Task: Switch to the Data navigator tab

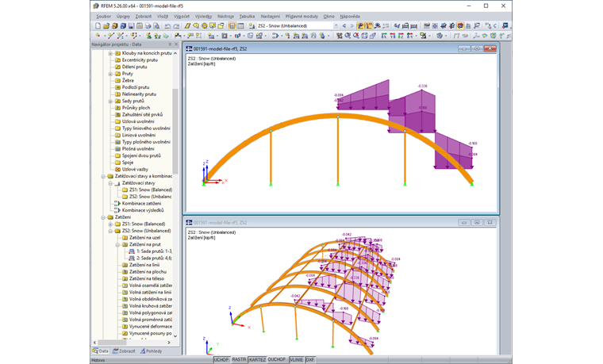Action: (101, 351)
